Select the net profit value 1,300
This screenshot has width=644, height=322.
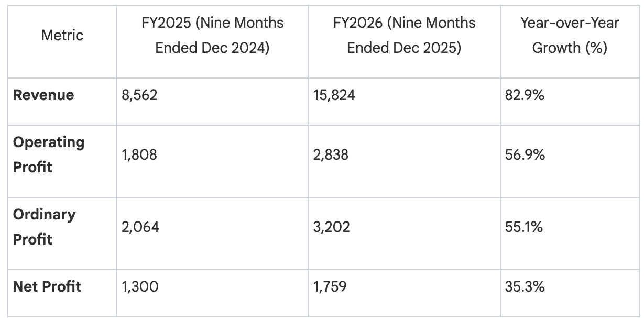(x=139, y=286)
